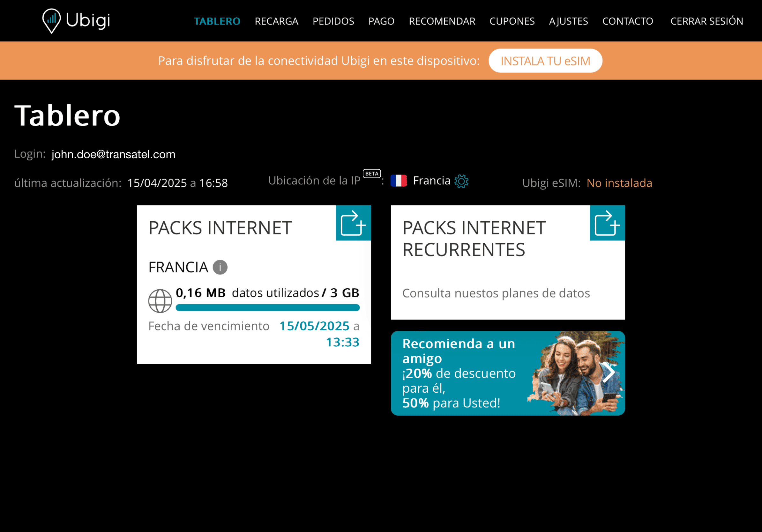Image resolution: width=762 pixels, height=532 pixels.
Task: Click the '/ 3 GB' data allowance text
Action: 340,293
